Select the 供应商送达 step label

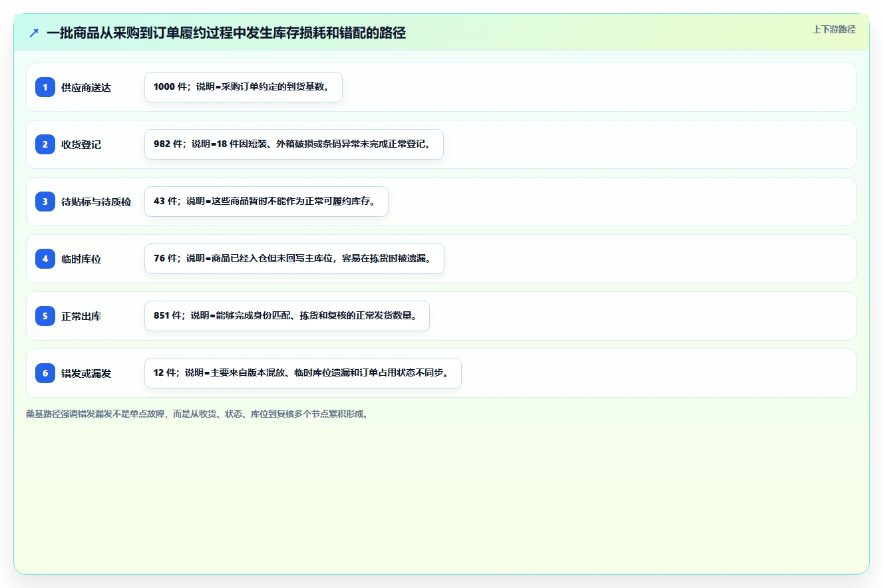tap(86, 87)
